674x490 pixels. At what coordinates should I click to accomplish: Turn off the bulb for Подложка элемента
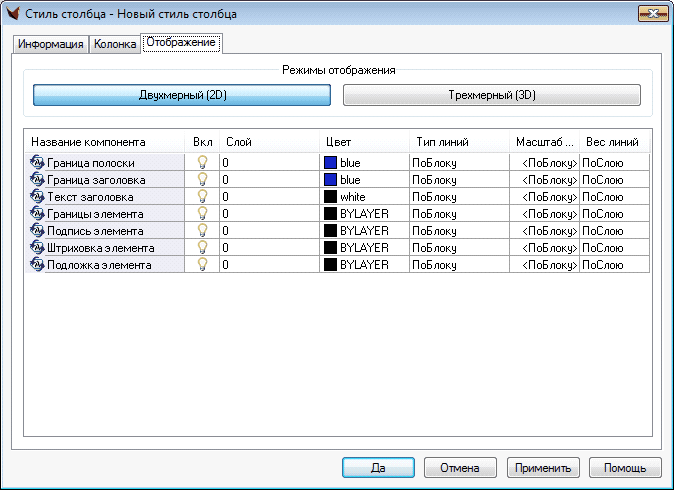point(202,264)
